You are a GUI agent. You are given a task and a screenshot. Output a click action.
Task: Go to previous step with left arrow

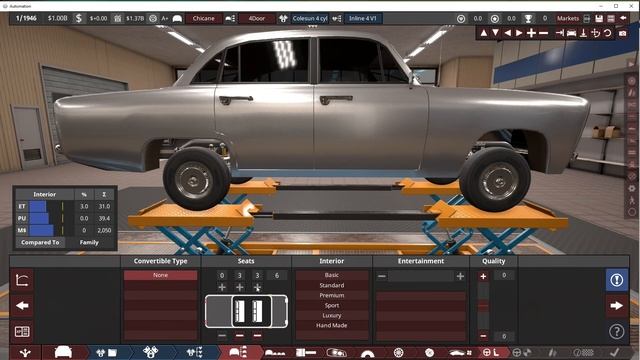click(x=22, y=306)
